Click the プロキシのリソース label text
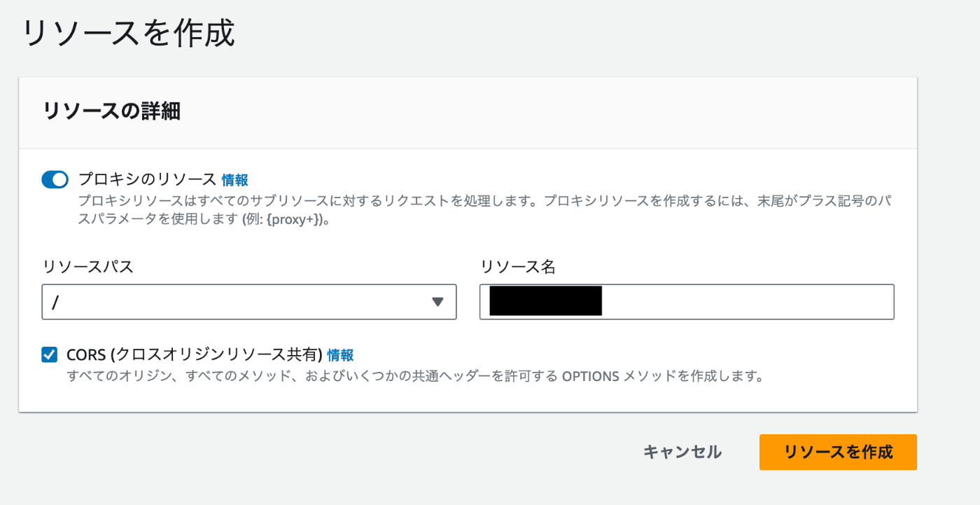This screenshot has width=980, height=505. [148, 180]
